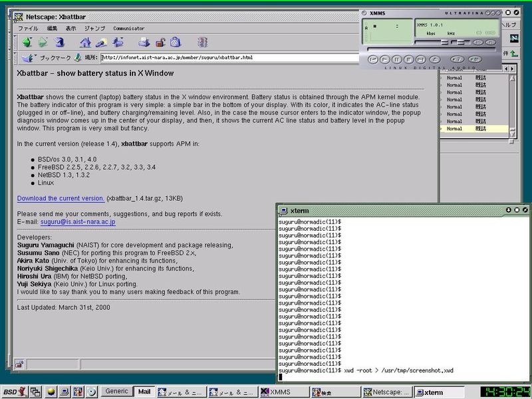Reload the page in Netscape
532x399 pixels.
(x=59, y=43)
